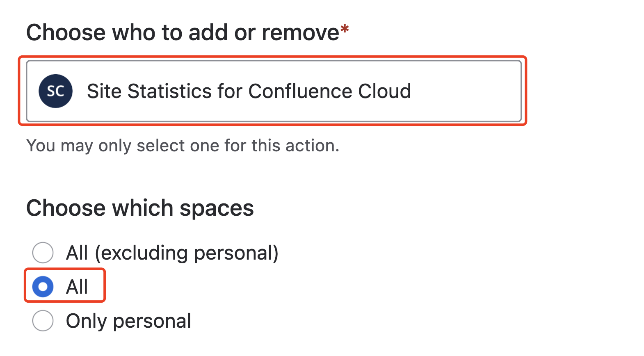Image resolution: width=644 pixels, height=356 pixels.
Task: Click the word 'Cloud' in the selected entry
Action: point(385,91)
